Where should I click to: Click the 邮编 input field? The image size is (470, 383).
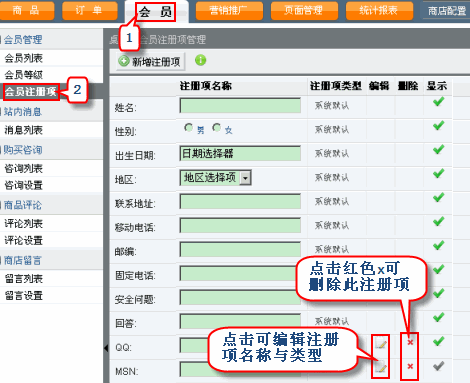[240, 249]
